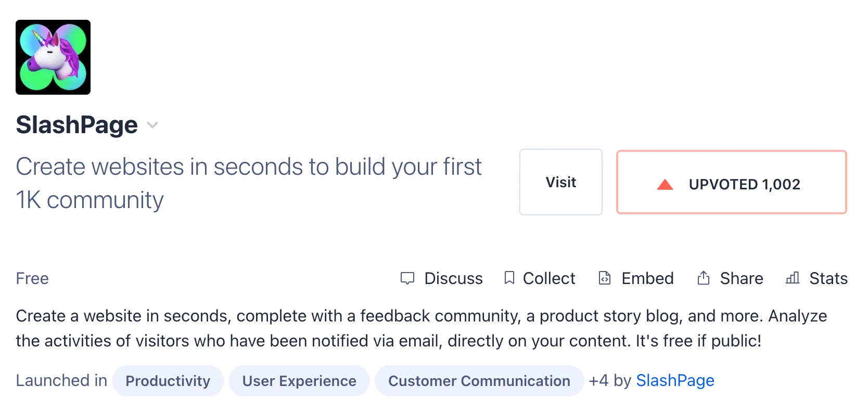Open the Embed option
Screen dimensions: 868x412
[x=636, y=278]
